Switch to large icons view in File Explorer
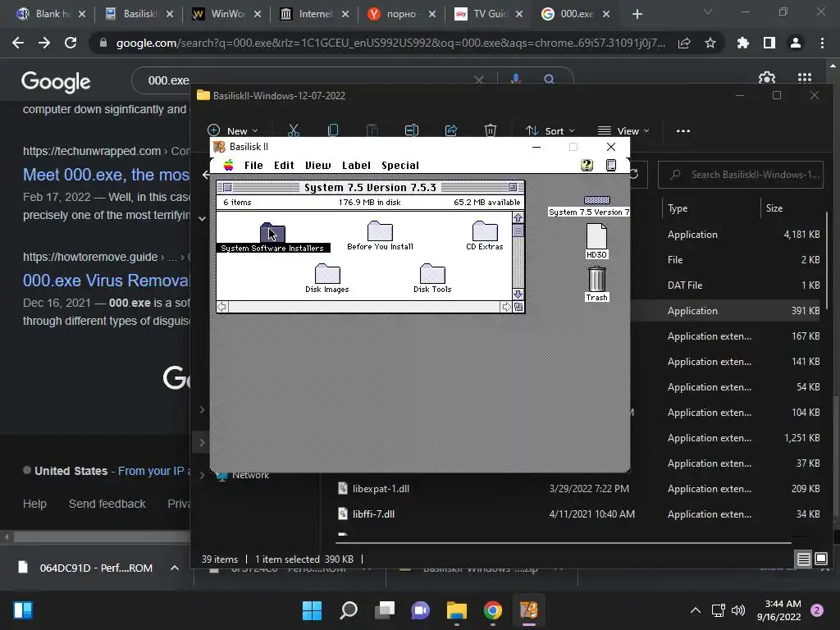 (820, 559)
